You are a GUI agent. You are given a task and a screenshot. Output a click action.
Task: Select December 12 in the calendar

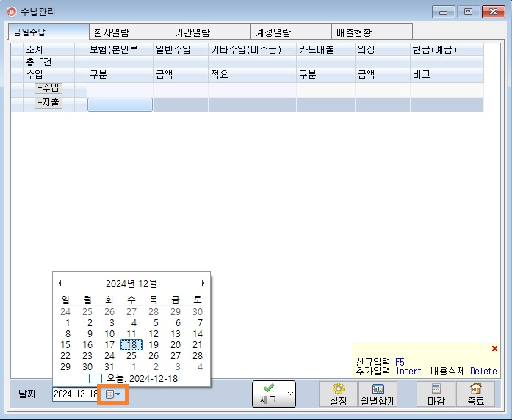(x=154, y=334)
